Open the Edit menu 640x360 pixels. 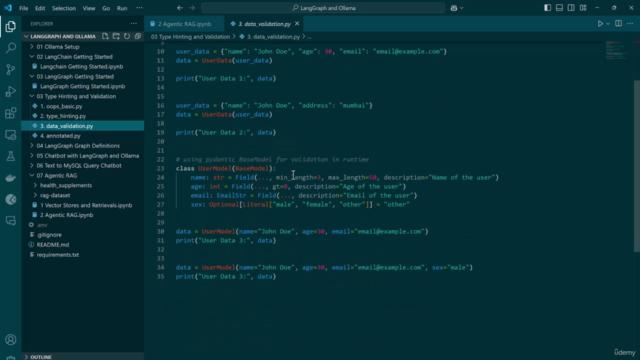coord(40,8)
